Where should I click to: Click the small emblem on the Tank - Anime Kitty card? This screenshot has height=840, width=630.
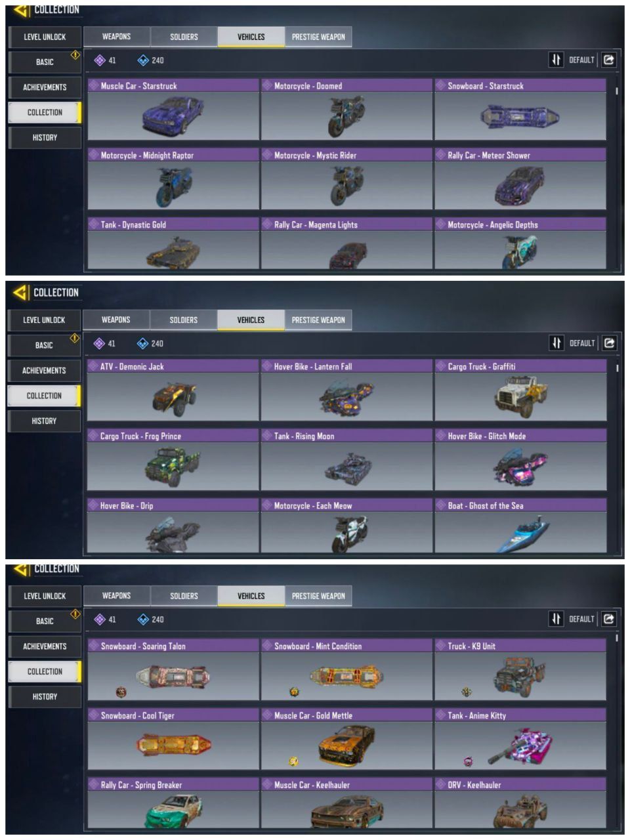click(468, 761)
